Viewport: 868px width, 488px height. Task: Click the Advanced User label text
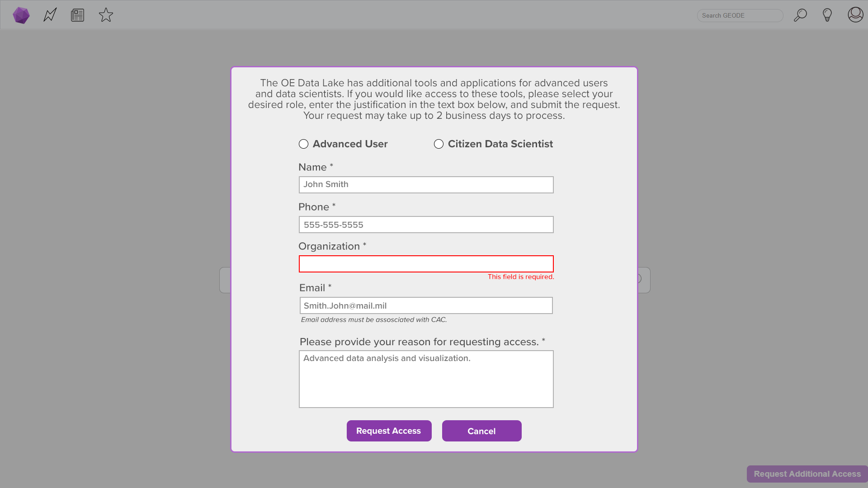[350, 144]
